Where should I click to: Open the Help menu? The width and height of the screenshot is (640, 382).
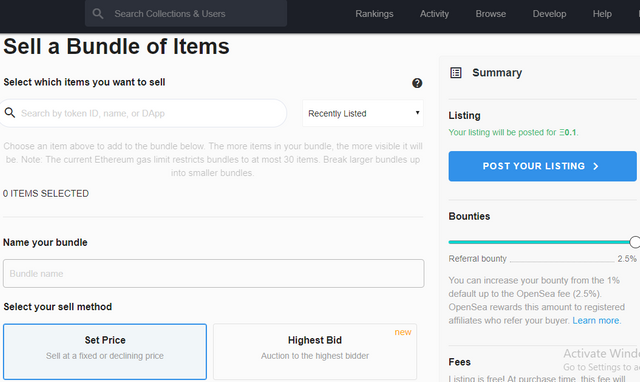coord(602,13)
